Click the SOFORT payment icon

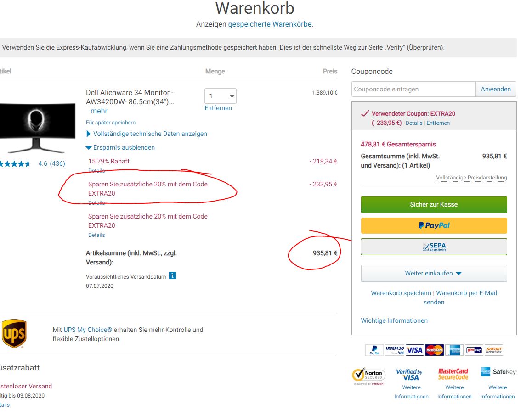494,350
